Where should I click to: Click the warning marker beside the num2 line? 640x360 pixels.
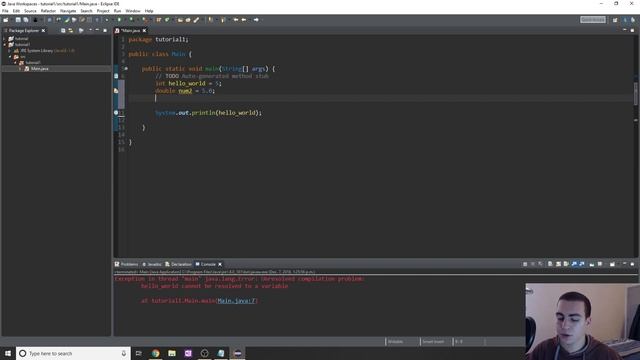[116, 91]
